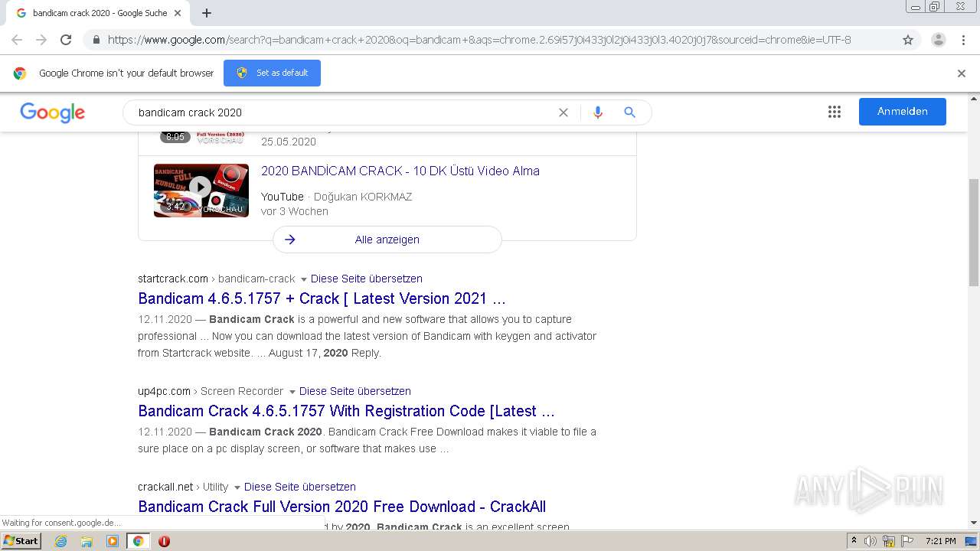Screen dimensions: 980x551
Task: Open the Windows Start menu
Action: 21,540
